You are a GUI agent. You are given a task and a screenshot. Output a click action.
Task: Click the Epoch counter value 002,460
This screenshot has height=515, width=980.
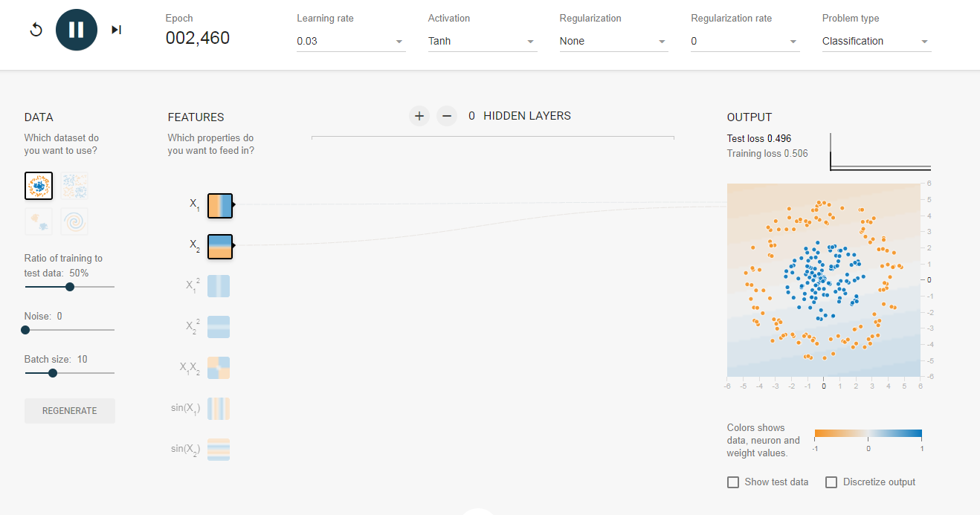[198, 38]
